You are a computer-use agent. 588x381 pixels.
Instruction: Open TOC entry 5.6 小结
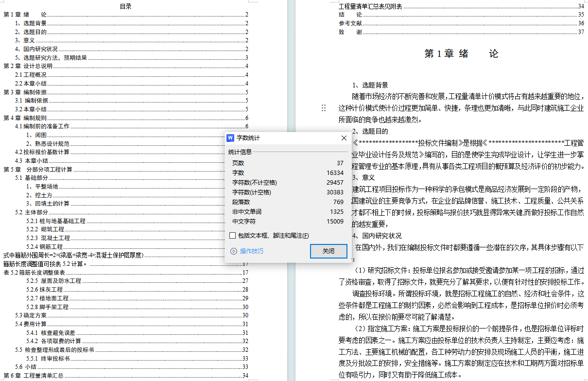(x=132, y=367)
